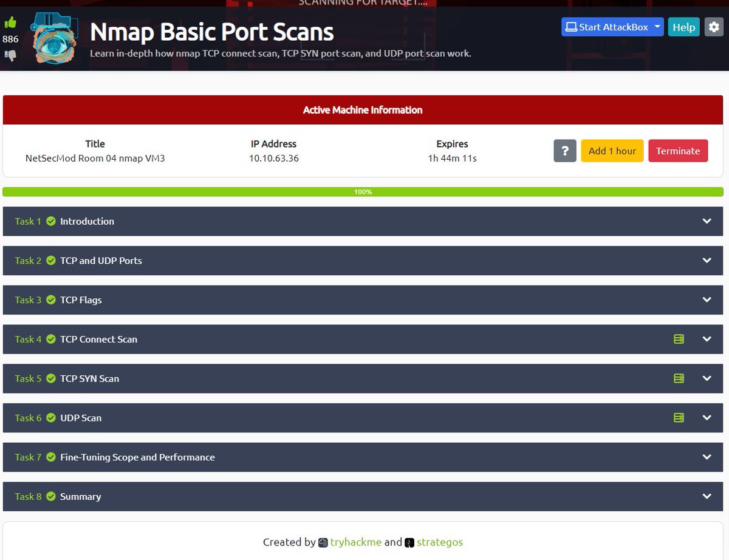Click Task 6 green completed checkmark
Image resolution: width=729 pixels, height=560 pixels.
pyautogui.click(x=51, y=418)
